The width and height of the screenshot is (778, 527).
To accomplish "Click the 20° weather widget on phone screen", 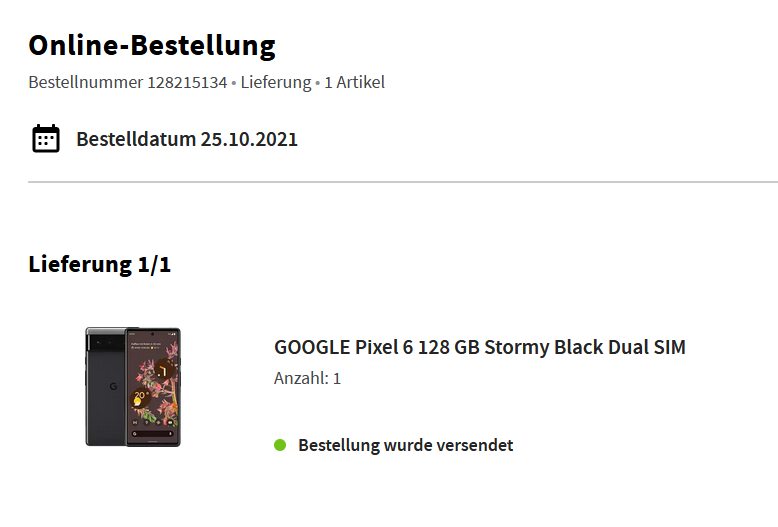I will pyautogui.click(x=140, y=397).
